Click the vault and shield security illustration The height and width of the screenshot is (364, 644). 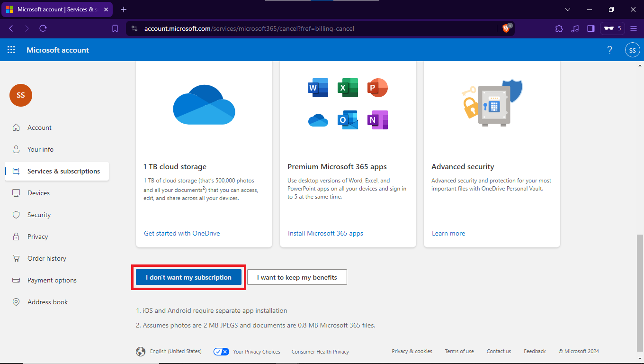pos(492,103)
